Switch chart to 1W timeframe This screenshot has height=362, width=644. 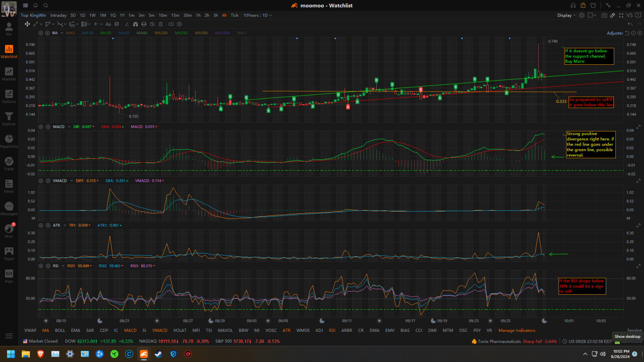pyautogui.click(x=93, y=15)
